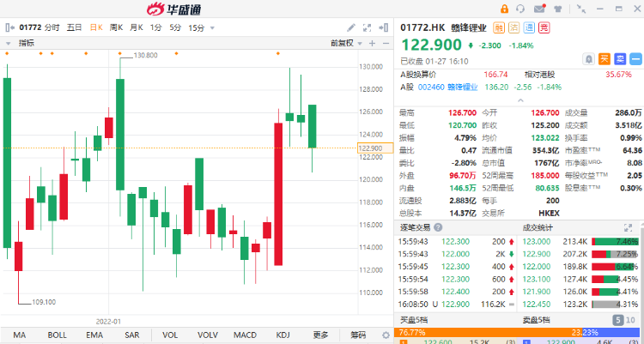Viewport: 644px width, 344px height.
Task: Click the 130.800 high price label
Action: pyautogui.click(x=145, y=55)
